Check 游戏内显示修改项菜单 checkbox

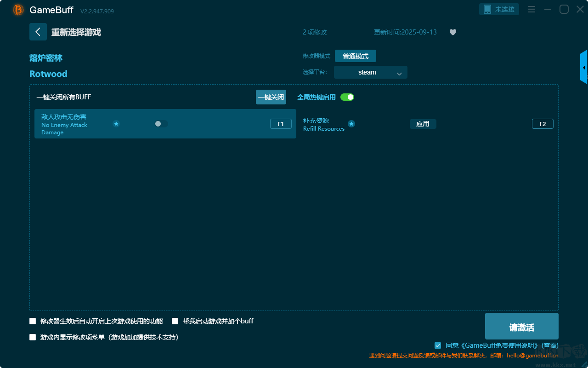click(x=33, y=337)
